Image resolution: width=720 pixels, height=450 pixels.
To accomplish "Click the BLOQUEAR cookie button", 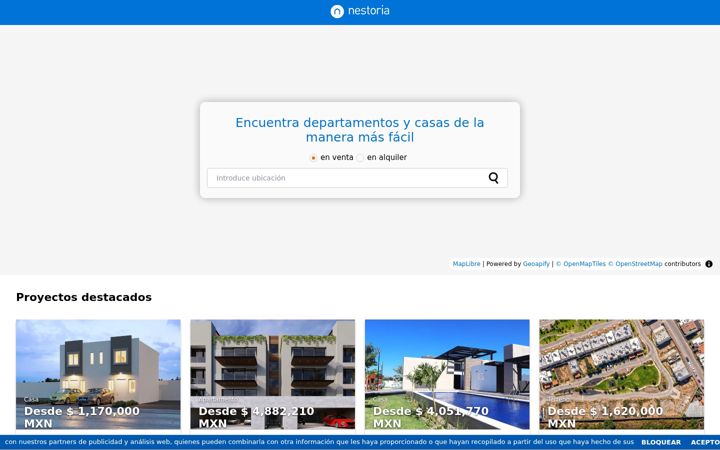I will [x=661, y=442].
